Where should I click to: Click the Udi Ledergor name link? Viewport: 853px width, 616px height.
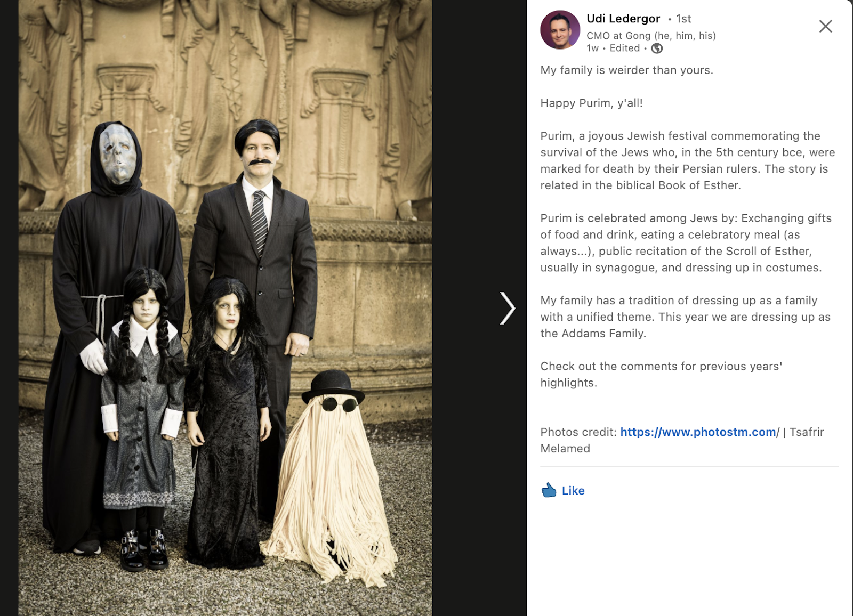pyautogui.click(x=623, y=19)
